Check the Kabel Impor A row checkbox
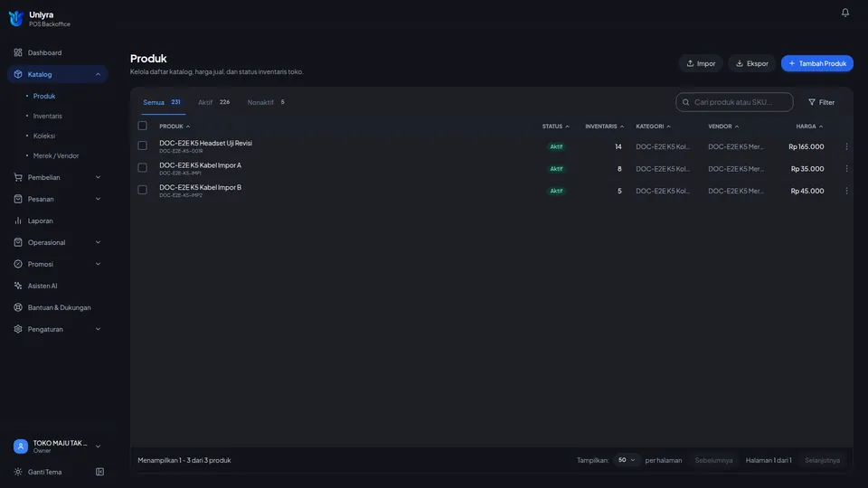This screenshot has height=488, width=868. [x=142, y=168]
